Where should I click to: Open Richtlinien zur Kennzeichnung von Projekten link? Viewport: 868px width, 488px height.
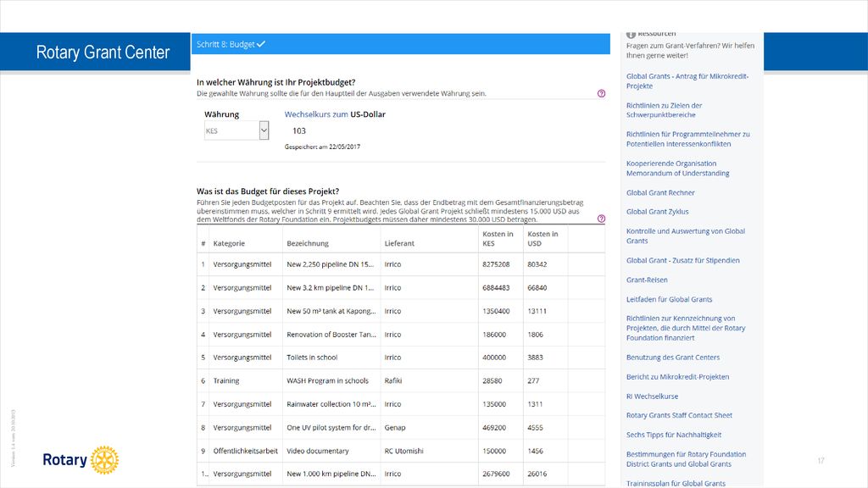pos(685,328)
